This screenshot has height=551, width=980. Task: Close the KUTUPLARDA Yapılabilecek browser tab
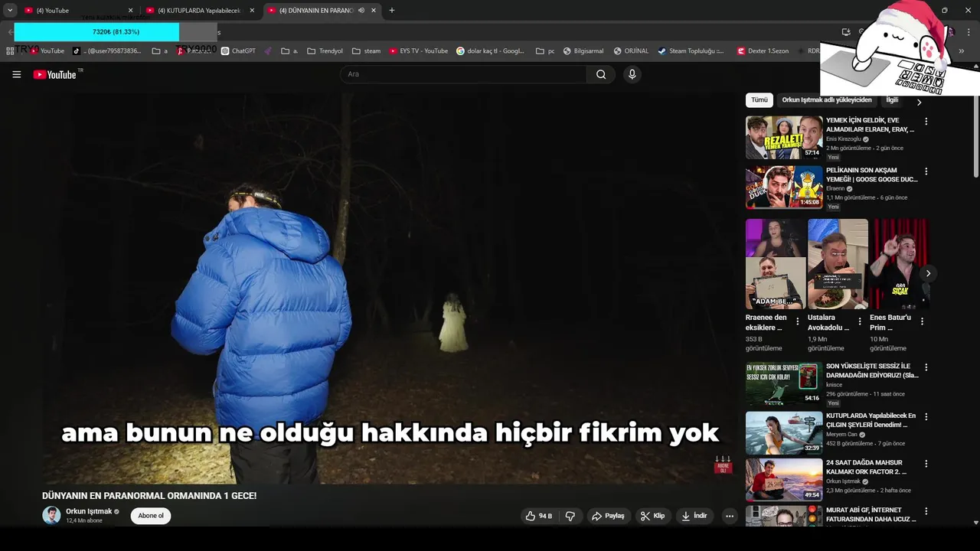tap(252, 11)
